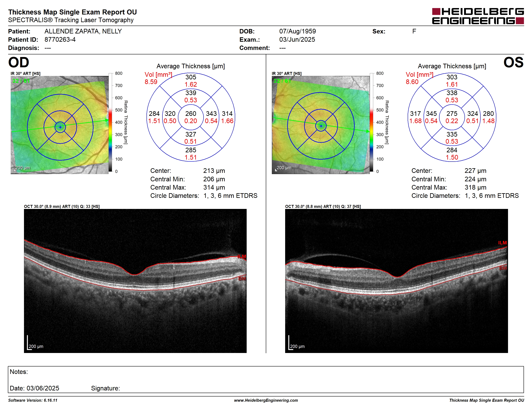Screen dimensions: 532x411
Task: Select patient name 'ALLENDE ZAPATA, NELLY'
Action: 83,31
